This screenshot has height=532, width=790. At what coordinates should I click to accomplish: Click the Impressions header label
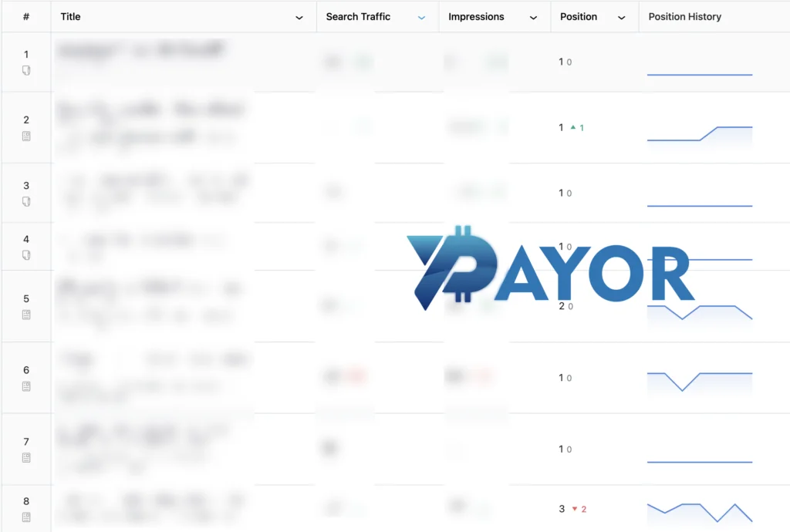476,17
